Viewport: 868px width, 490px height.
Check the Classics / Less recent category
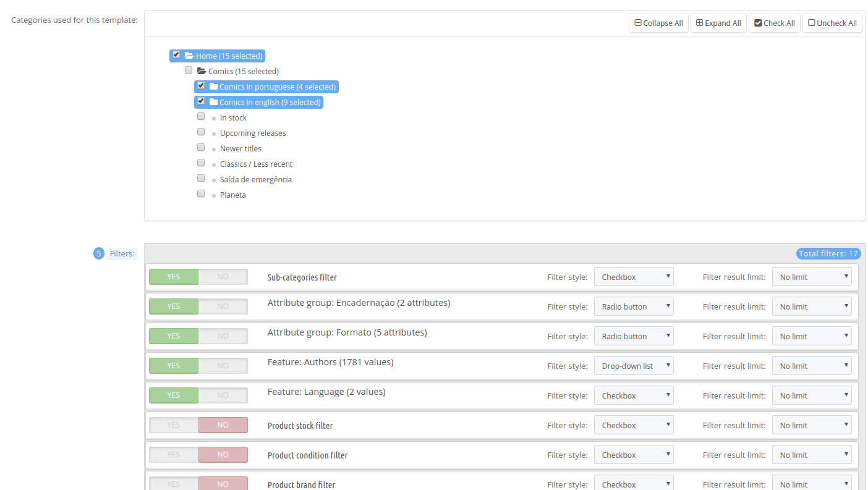(201, 163)
